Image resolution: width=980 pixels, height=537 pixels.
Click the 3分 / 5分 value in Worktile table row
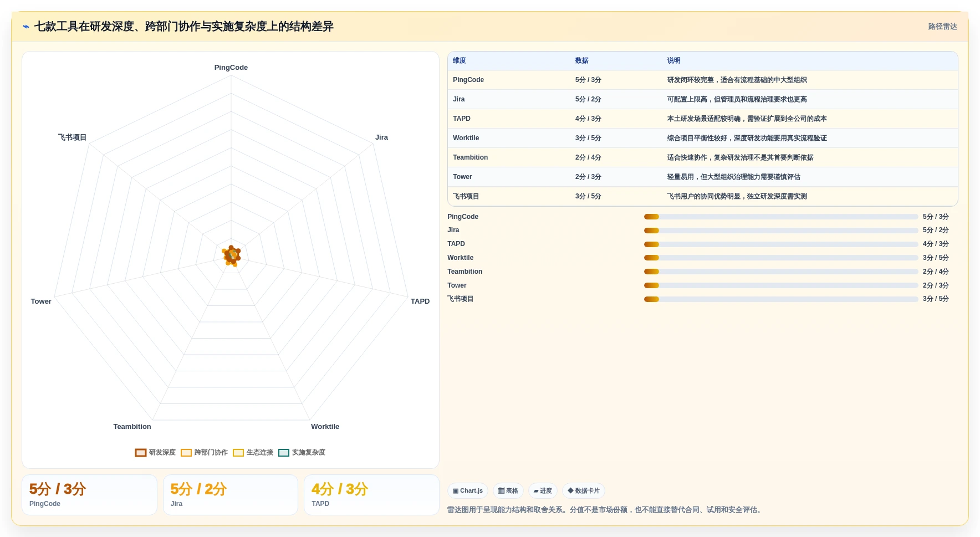[588, 138]
